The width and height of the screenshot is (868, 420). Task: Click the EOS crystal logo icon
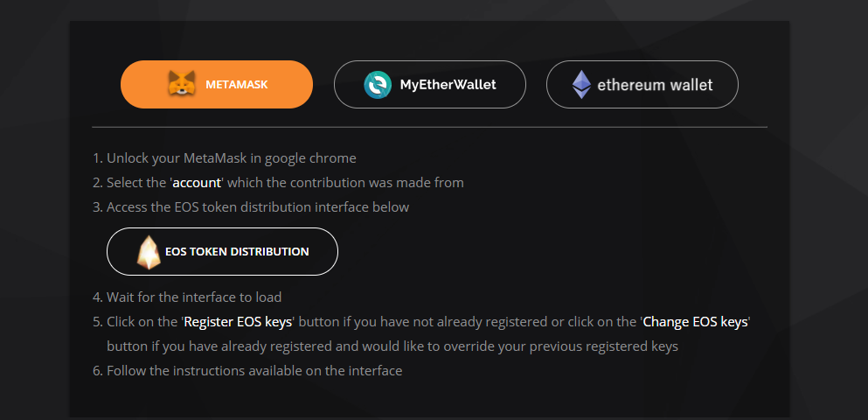click(149, 252)
